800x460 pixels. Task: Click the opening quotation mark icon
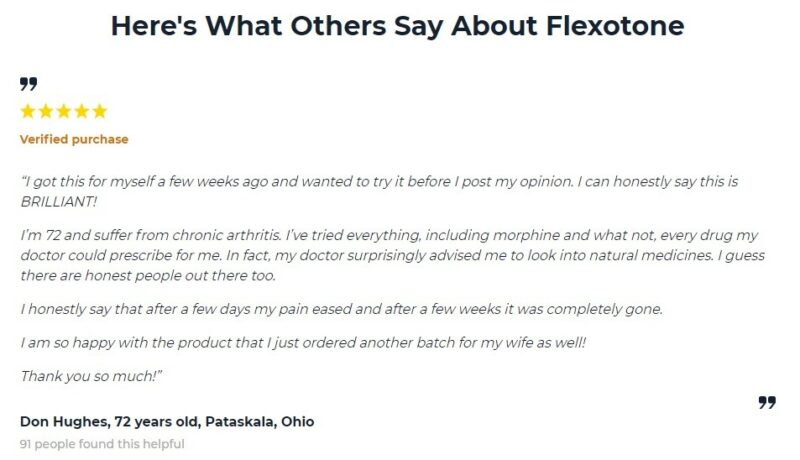[28, 83]
